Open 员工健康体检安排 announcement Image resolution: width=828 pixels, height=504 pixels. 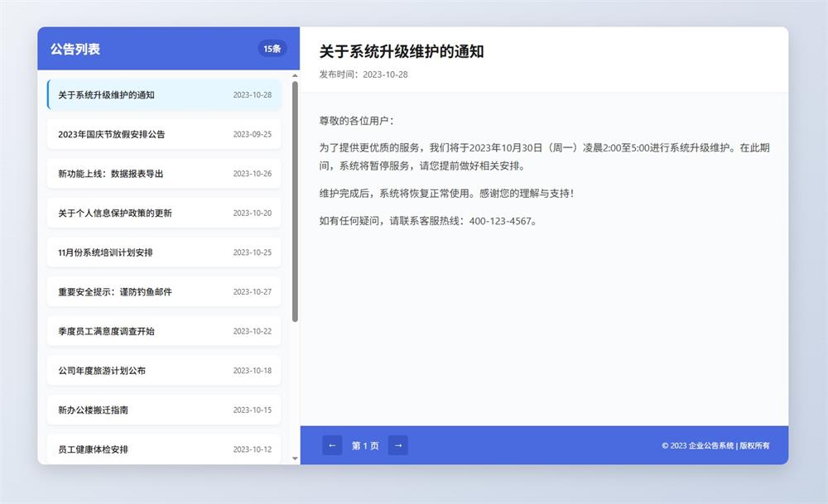click(164, 449)
